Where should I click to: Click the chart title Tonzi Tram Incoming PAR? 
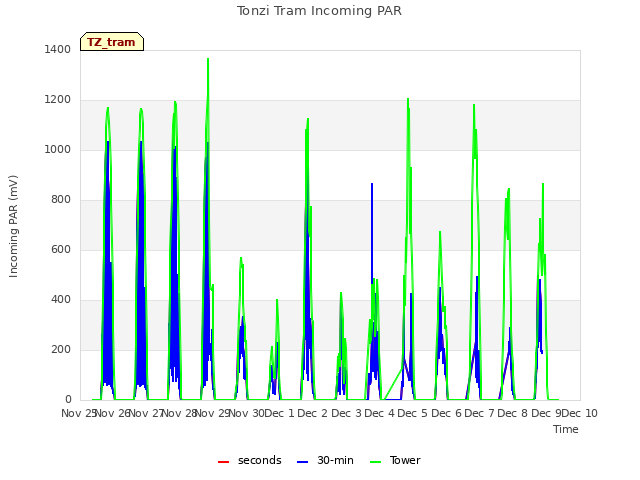coord(319,11)
